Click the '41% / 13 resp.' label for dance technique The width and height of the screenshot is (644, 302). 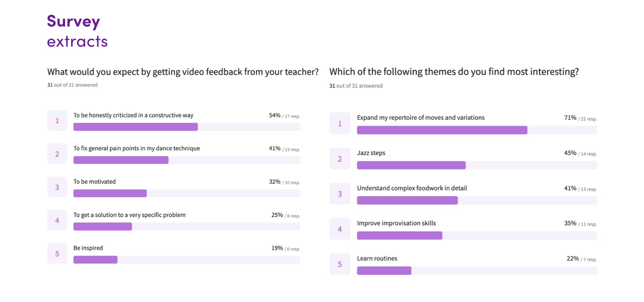[284, 149]
